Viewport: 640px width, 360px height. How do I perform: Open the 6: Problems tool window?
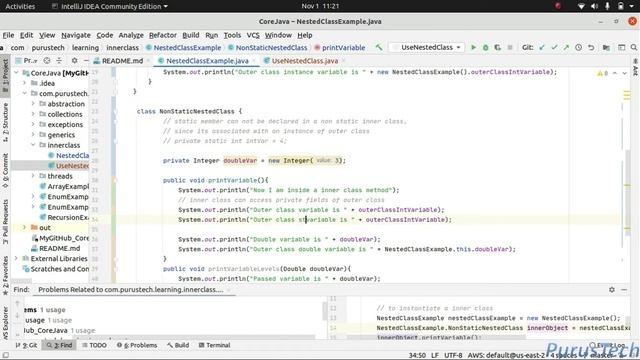pos(137,345)
